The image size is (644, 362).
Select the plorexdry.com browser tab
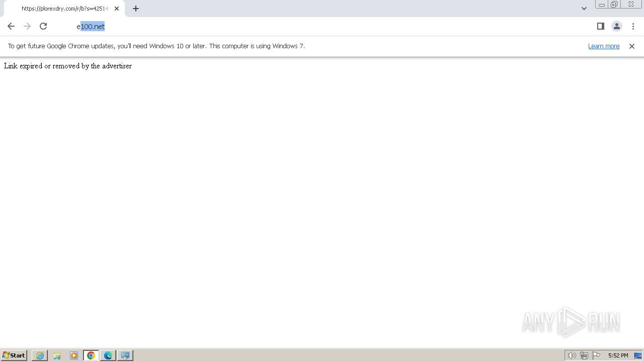point(64,9)
